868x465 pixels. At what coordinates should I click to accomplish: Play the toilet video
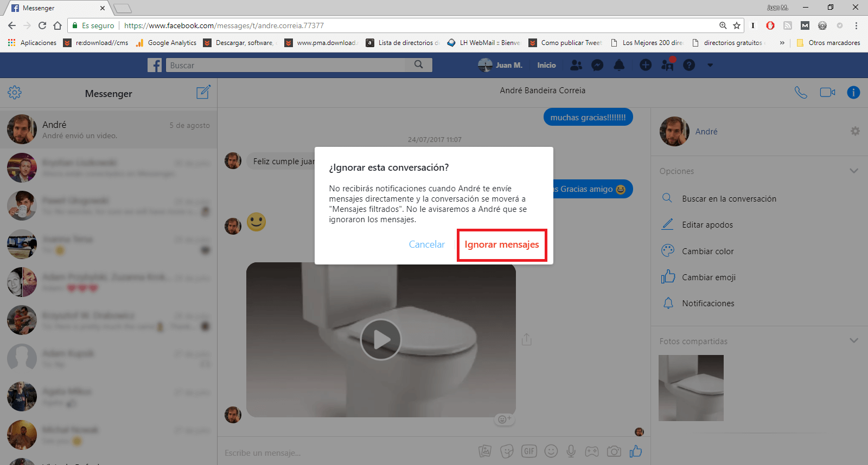click(381, 340)
